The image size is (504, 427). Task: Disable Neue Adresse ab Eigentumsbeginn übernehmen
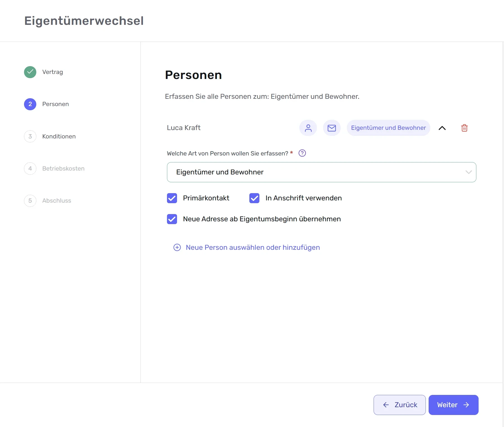pos(172,219)
